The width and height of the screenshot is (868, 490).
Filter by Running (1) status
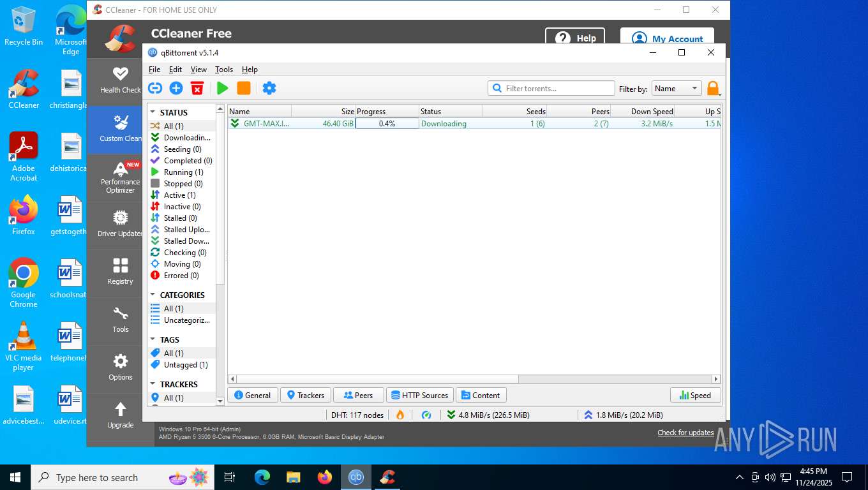[181, 172]
